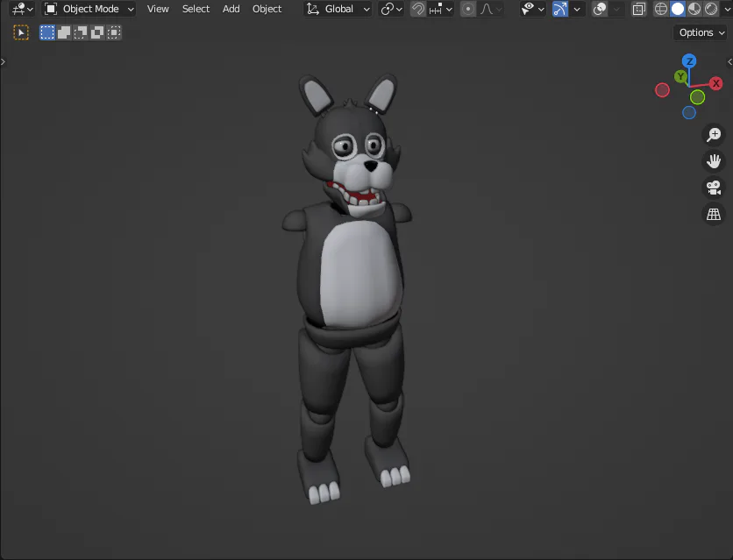Screen dimensions: 733x560
Task: Open the View menu
Action: point(158,9)
